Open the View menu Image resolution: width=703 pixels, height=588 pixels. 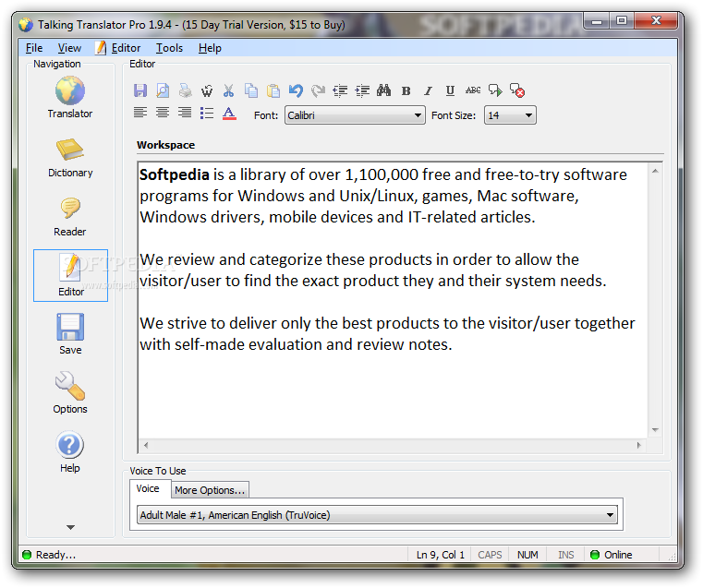click(69, 48)
